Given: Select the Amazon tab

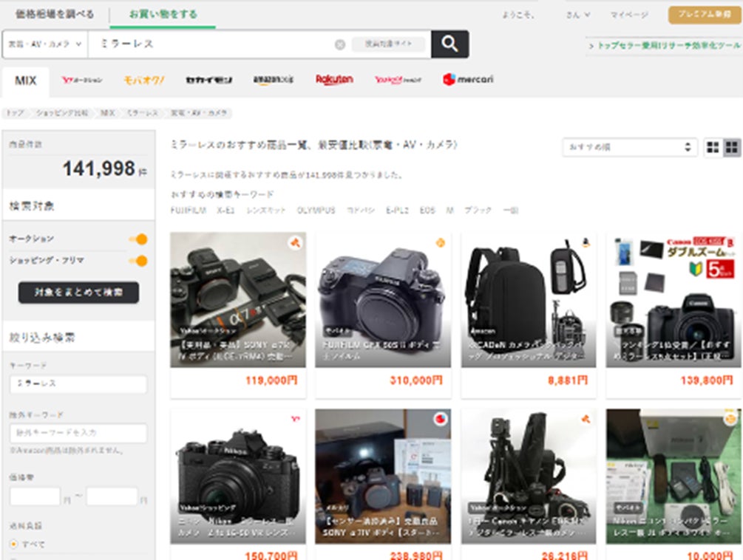Looking at the screenshot, I should (274, 80).
